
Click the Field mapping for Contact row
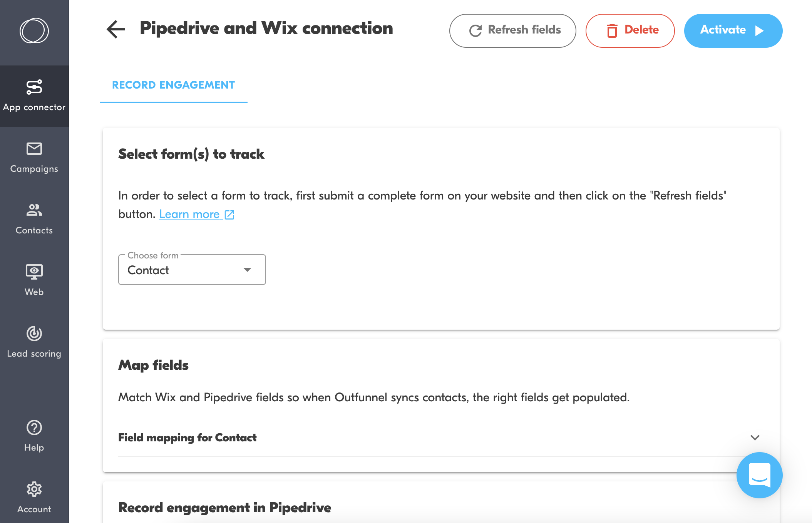click(x=188, y=438)
